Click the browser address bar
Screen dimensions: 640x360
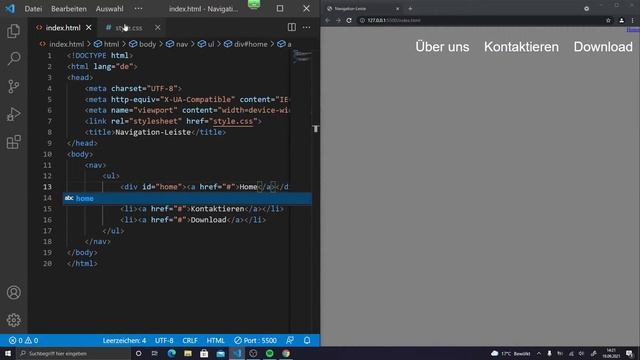(482, 20)
